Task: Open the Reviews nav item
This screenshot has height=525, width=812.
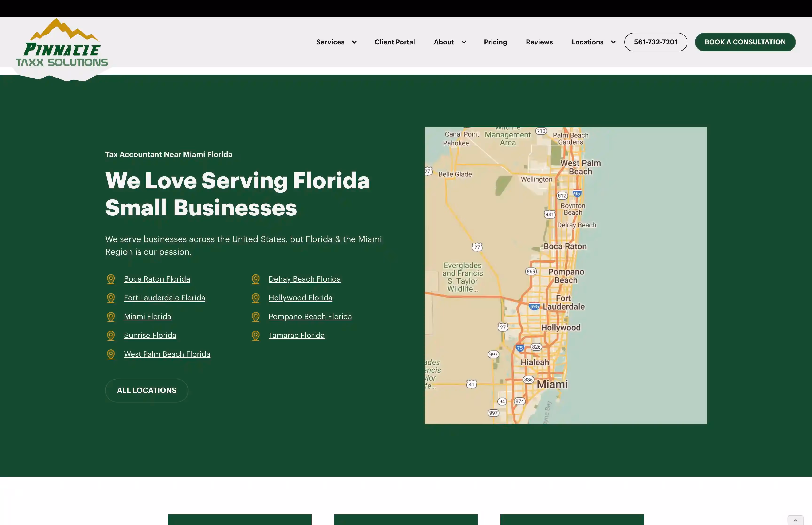Action: (x=539, y=42)
